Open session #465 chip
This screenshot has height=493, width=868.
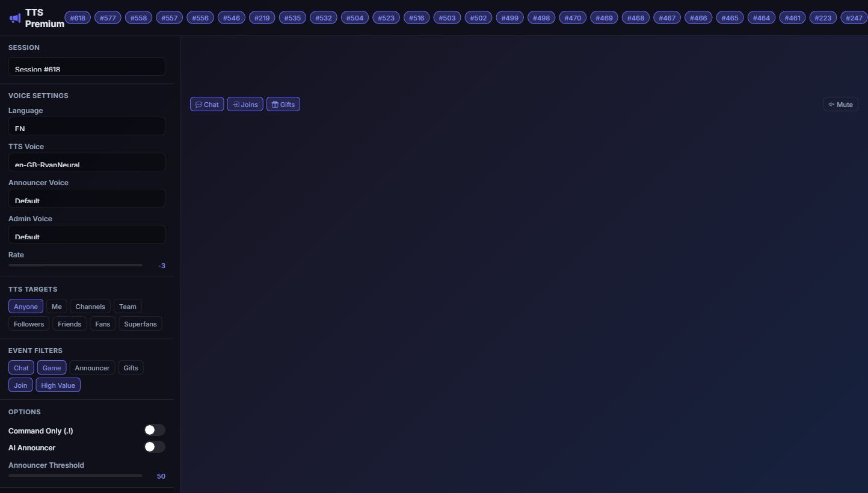pos(730,18)
